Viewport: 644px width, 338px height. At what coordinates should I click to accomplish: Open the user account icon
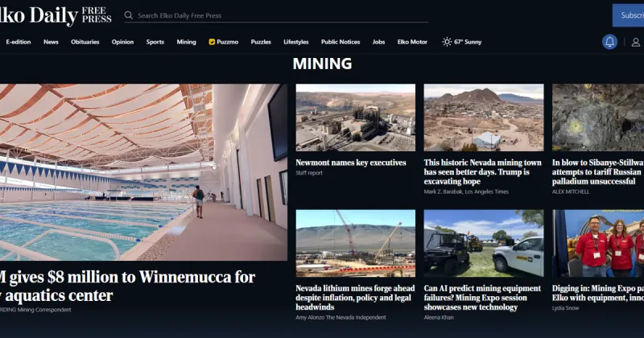click(x=635, y=42)
